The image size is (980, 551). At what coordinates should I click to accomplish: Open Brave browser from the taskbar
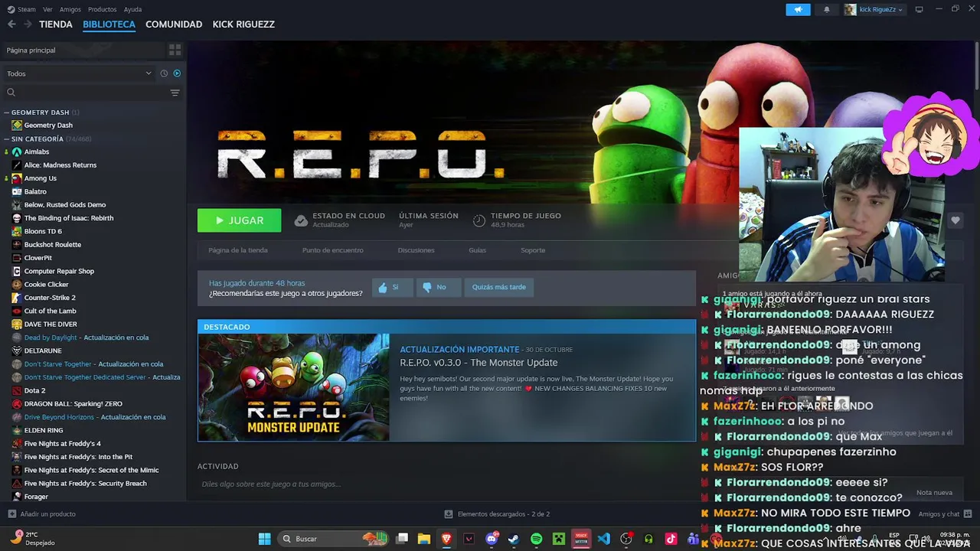446,539
